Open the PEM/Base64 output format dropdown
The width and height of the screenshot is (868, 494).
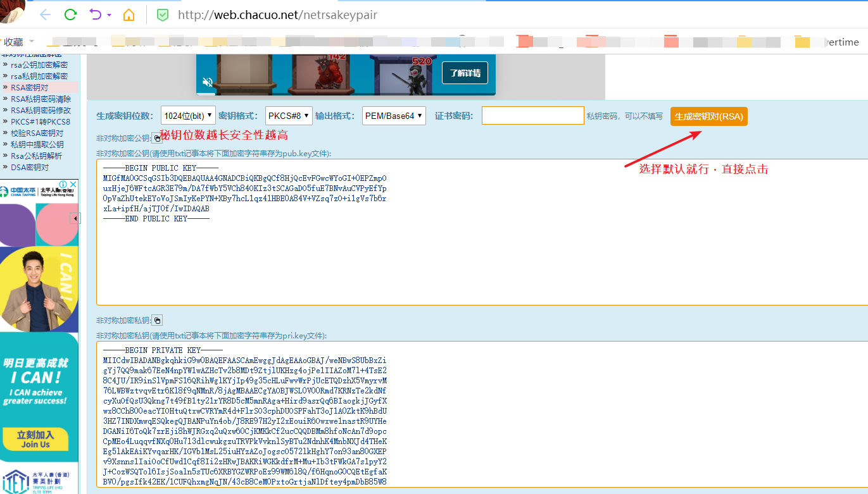pyautogui.click(x=394, y=116)
